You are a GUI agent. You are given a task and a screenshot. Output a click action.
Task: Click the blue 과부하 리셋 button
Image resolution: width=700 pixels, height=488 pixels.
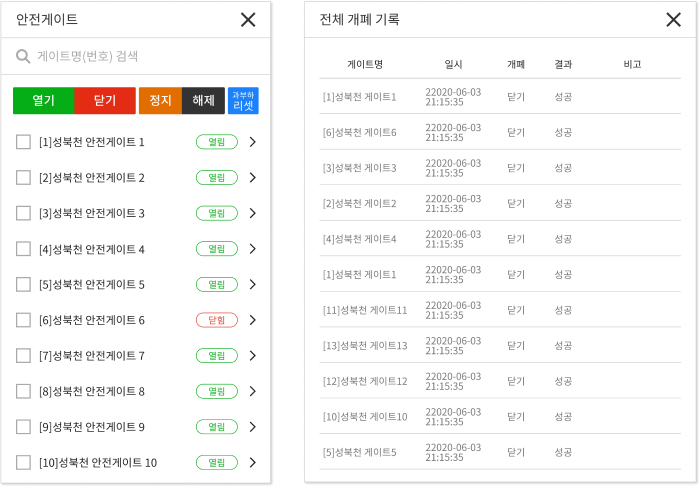coord(243,101)
